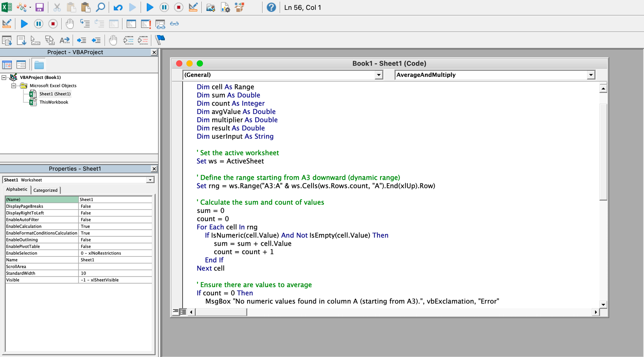Toggle bookmark with the blue flag icon
Image resolution: width=644 pixels, height=357 pixels.
click(x=160, y=40)
